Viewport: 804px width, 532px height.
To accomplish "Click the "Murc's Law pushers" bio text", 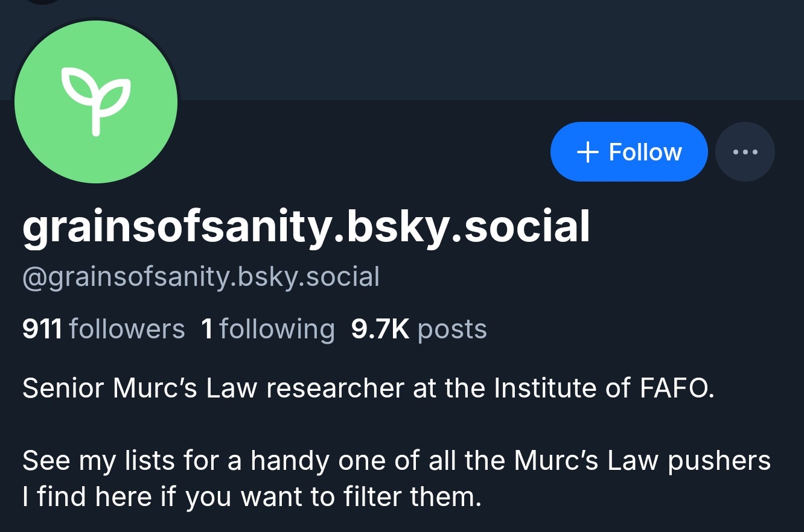I will pyautogui.click(x=642, y=461).
